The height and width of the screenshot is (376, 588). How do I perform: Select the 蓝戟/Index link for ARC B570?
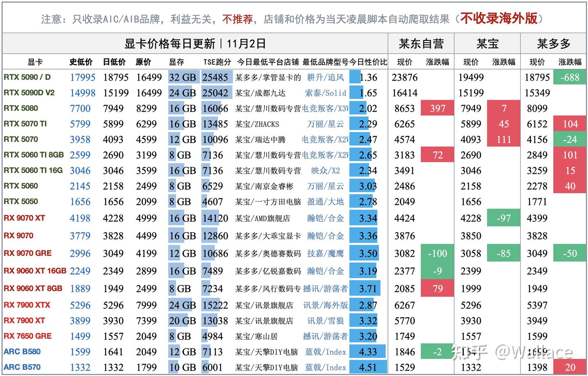point(325,367)
